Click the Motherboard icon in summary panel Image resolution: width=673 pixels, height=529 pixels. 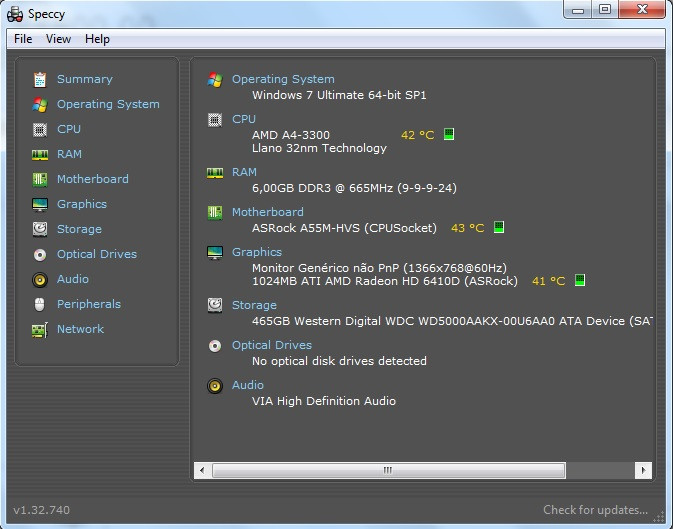[x=215, y=213]
